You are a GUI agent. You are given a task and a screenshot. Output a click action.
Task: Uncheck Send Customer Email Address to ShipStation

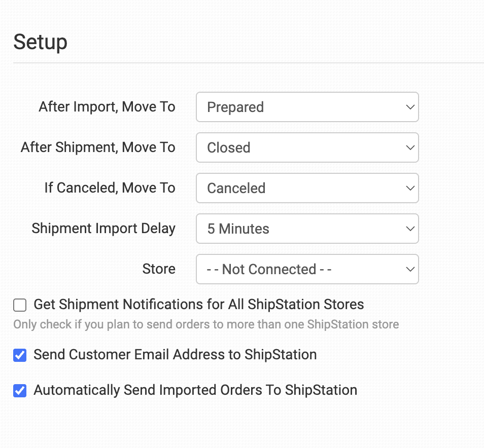[20, 355]
